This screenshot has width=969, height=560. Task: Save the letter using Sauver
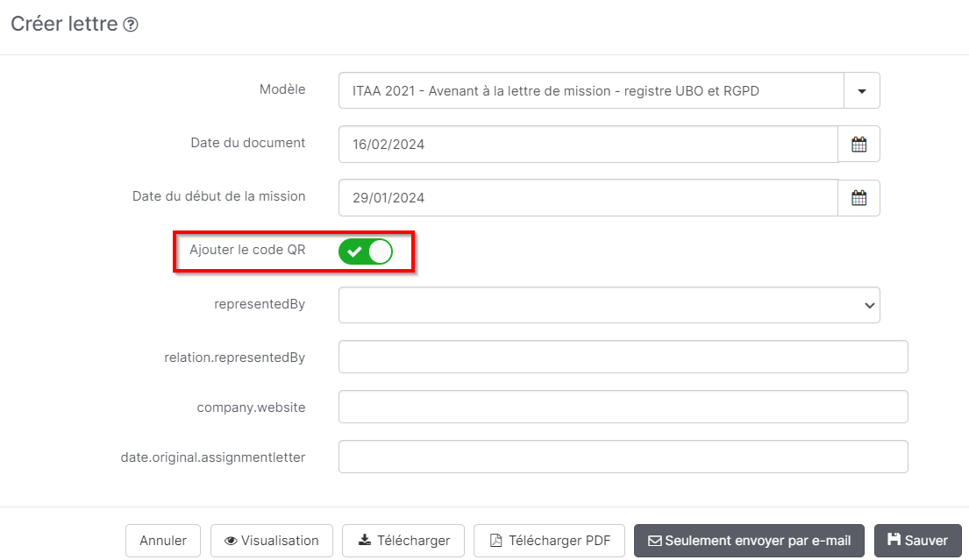point(917,541)
